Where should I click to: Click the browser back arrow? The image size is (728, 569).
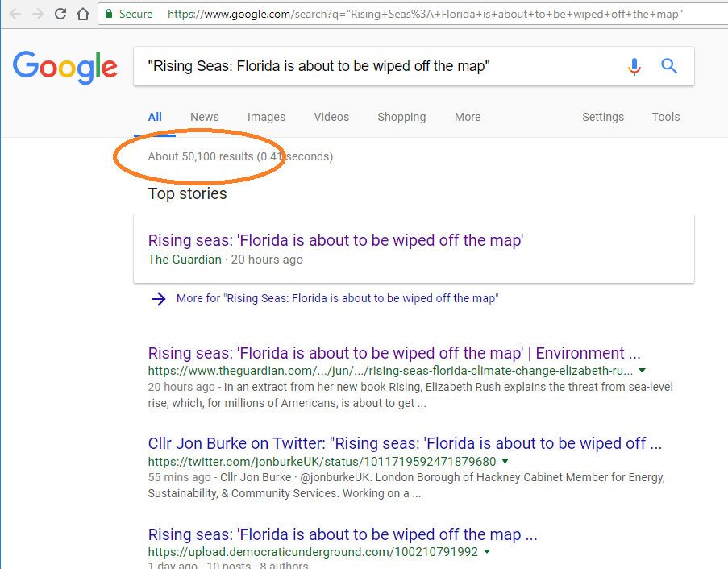pos(15,14)
